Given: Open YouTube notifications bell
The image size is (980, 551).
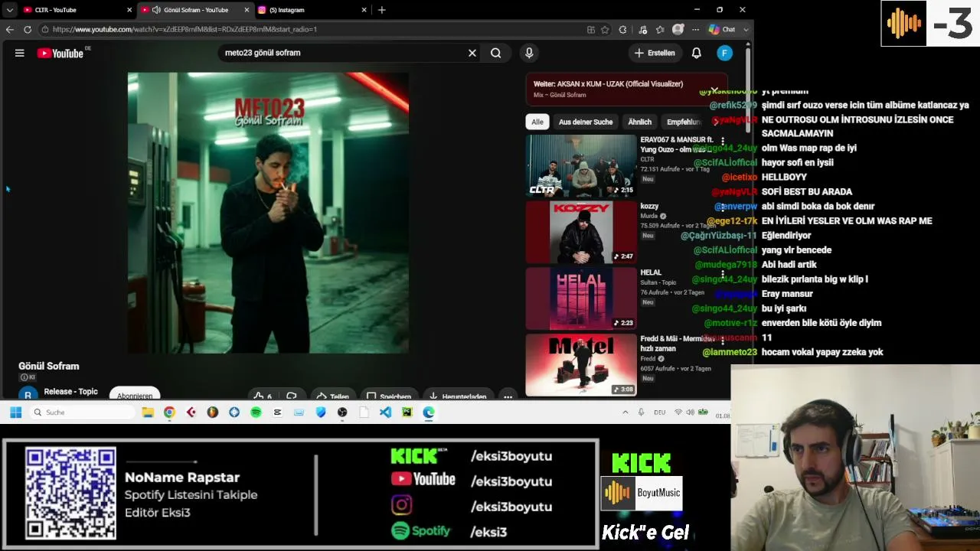Looking at the screenshot, I should [x=697, y=53].
